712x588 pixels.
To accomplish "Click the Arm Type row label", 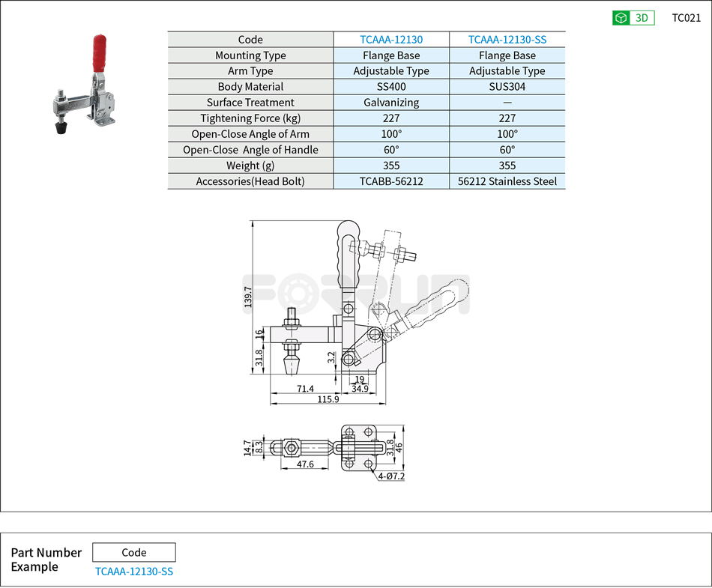I will tap(251, 71).
